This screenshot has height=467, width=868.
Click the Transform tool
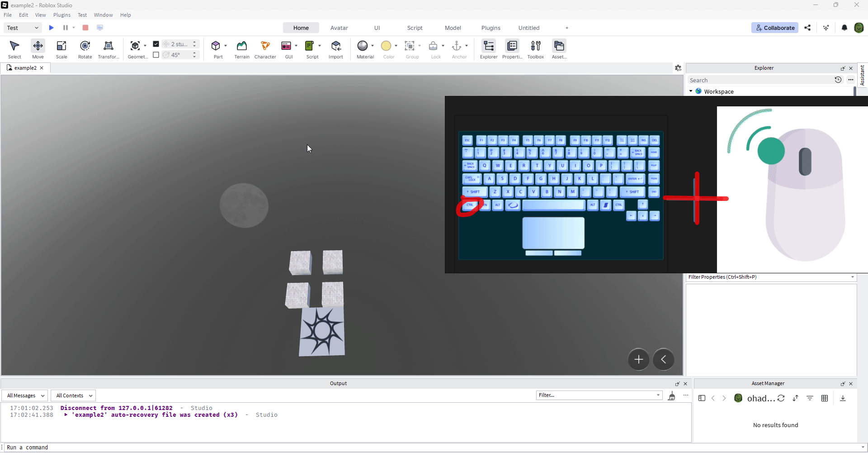[x=108, y=49]
